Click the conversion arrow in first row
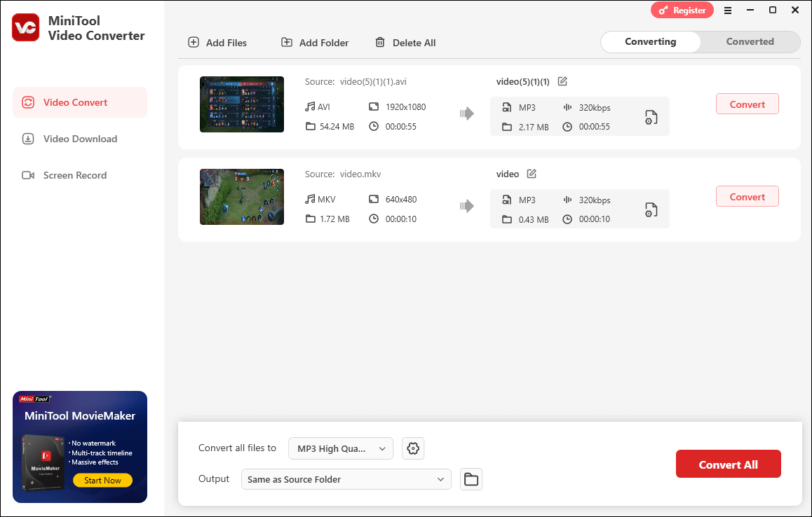The height and width of the screenshot is (517, 812). click(x=467, y=113)
